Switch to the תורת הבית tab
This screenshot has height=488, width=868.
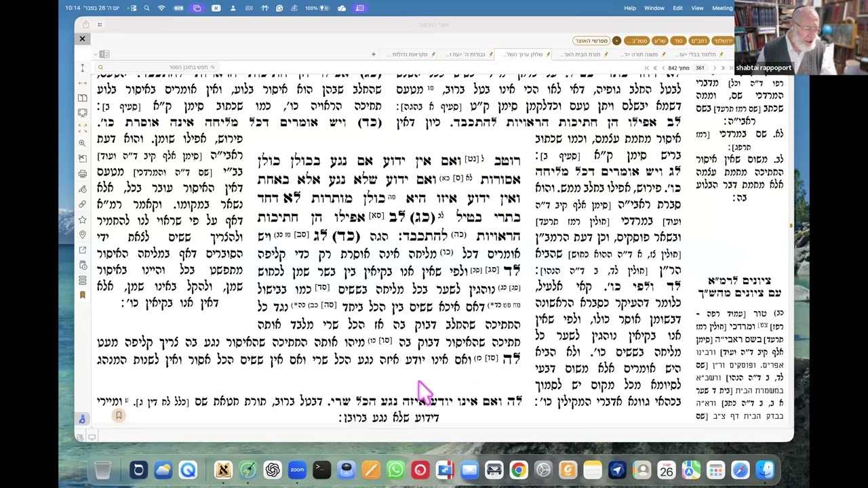tap(585, 54)
